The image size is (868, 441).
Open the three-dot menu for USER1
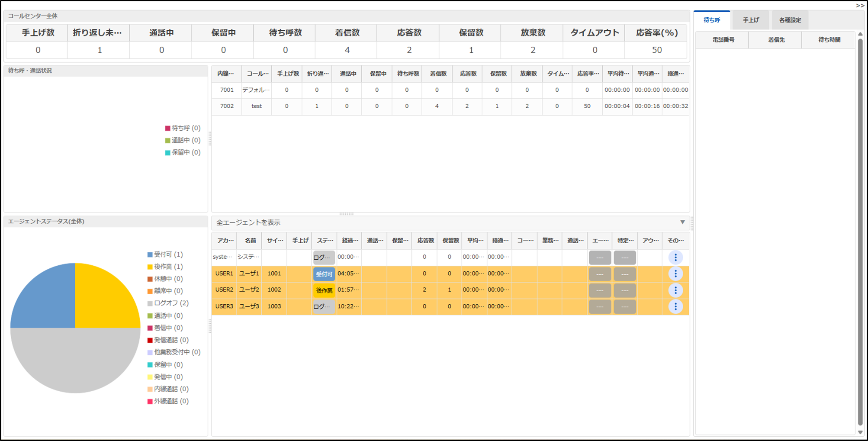pyautogui.click(x=675, y=274)
